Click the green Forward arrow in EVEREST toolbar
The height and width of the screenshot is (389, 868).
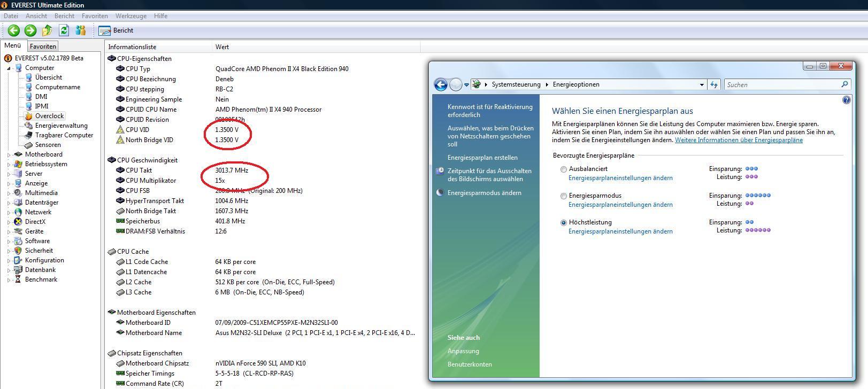30,30
